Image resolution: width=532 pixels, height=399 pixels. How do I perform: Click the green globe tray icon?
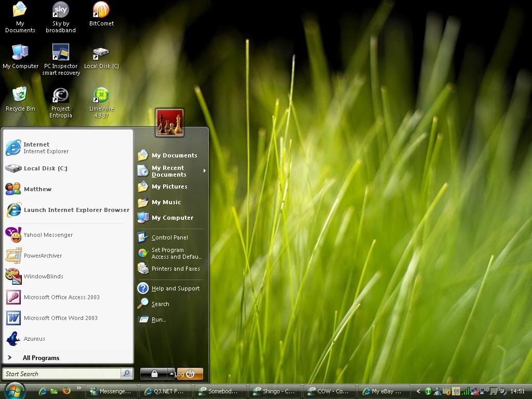point(428,391)
